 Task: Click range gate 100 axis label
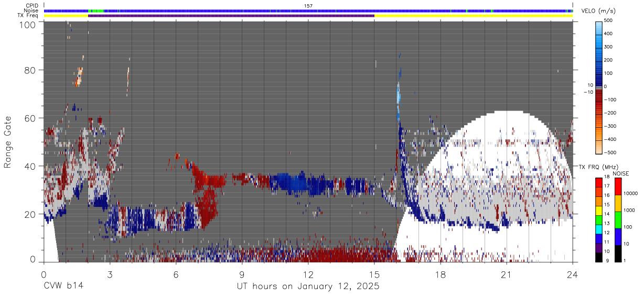point(28,24)
